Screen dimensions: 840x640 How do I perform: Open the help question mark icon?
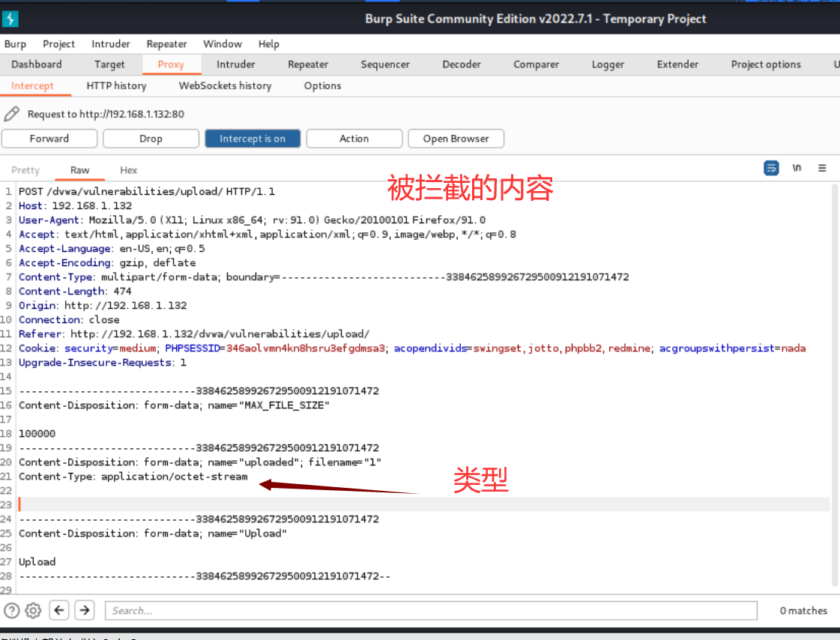coord(12,611)
